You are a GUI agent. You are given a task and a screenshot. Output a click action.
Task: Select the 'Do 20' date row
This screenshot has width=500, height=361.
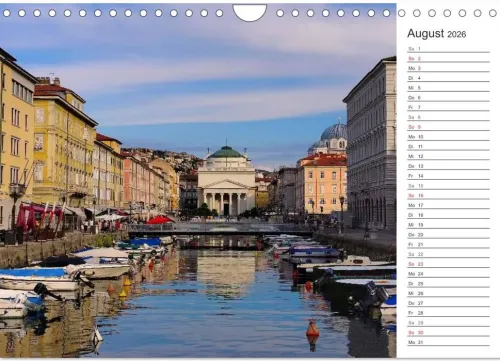click(448, 235)
